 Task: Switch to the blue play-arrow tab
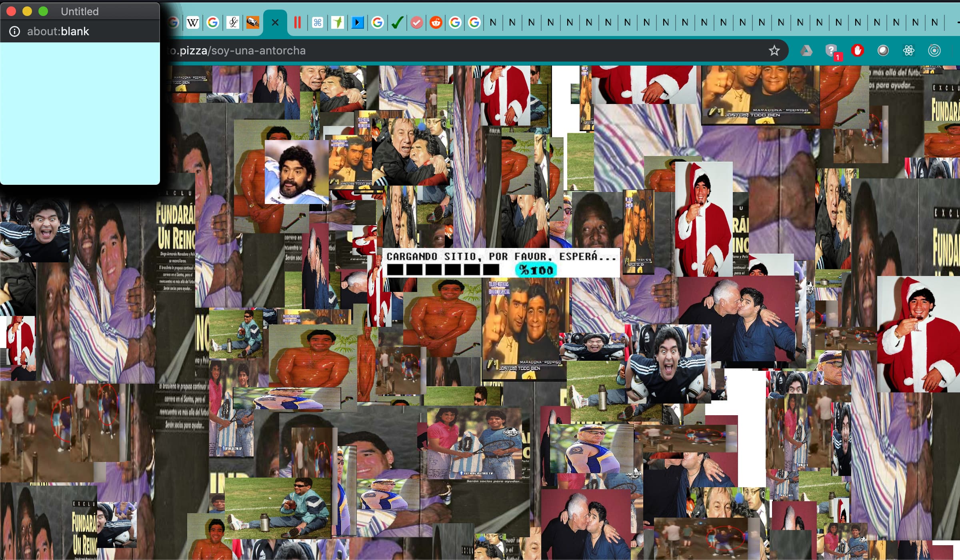click(358, 23)
